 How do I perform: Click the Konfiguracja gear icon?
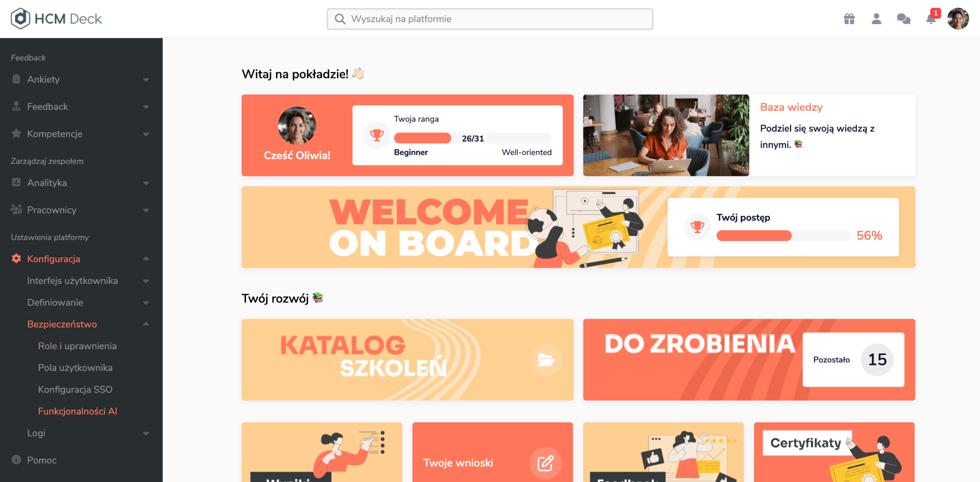(x=16, y=259)
